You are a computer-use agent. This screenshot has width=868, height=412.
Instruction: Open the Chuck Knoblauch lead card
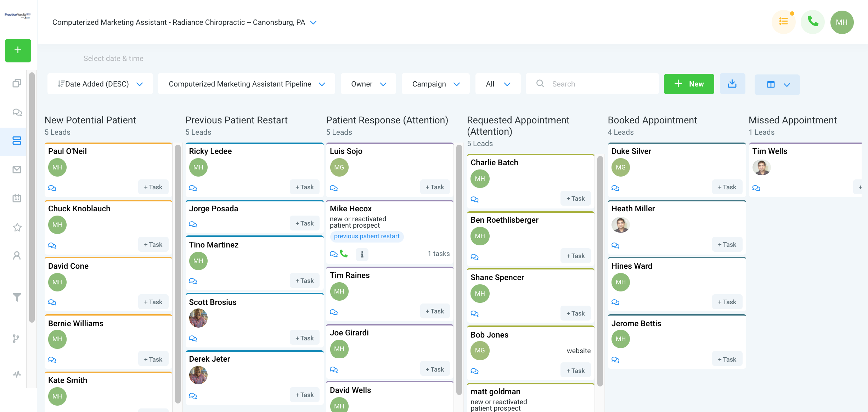[108, 227]
